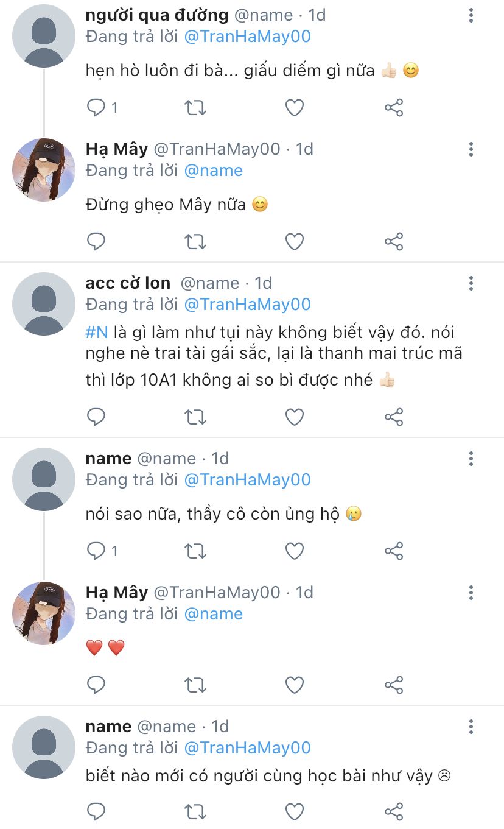Open more options menu on acc cờ lon tweet

pyautogui.click(x=471, y=283)
